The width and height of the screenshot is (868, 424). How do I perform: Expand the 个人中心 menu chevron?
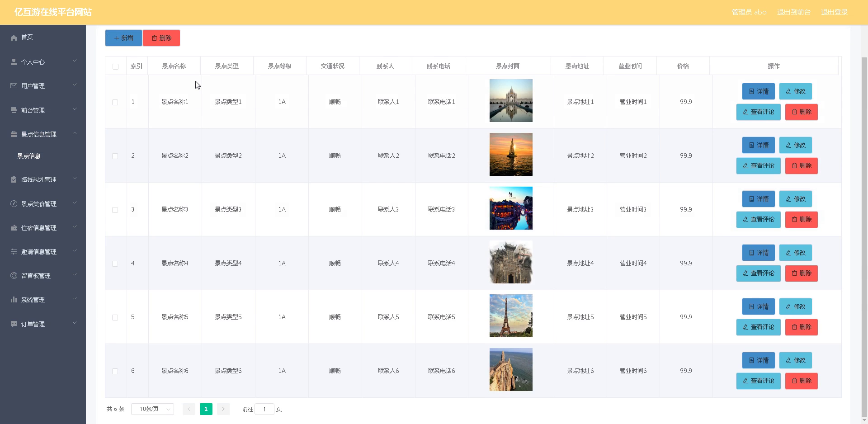pyautogui.click(x=75, y=61)
